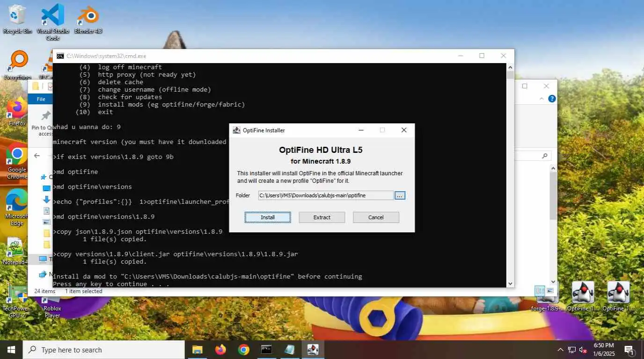Click the cmd window scroll-down arrow
Viewport: 644px width, 359px height.
(510, 283)
